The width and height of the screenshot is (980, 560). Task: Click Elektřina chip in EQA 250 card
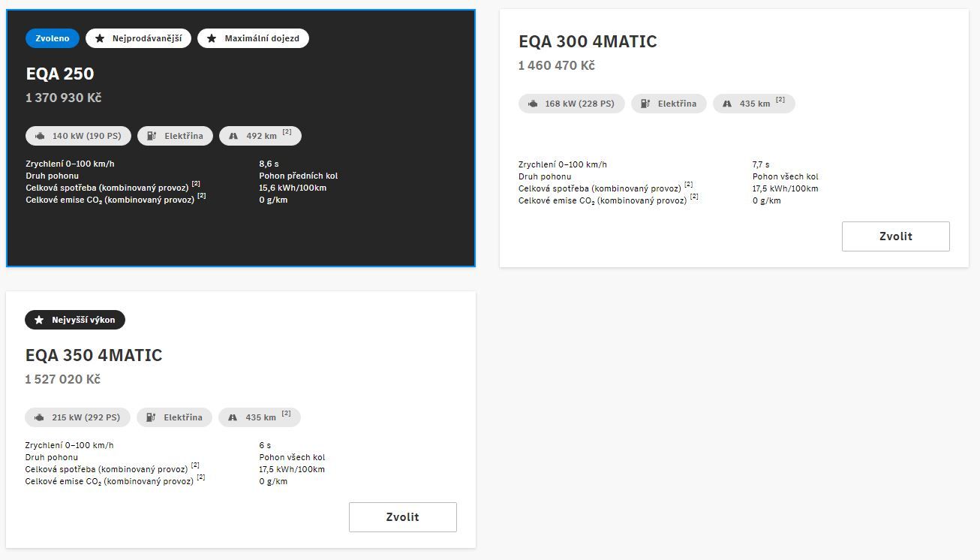176,136
